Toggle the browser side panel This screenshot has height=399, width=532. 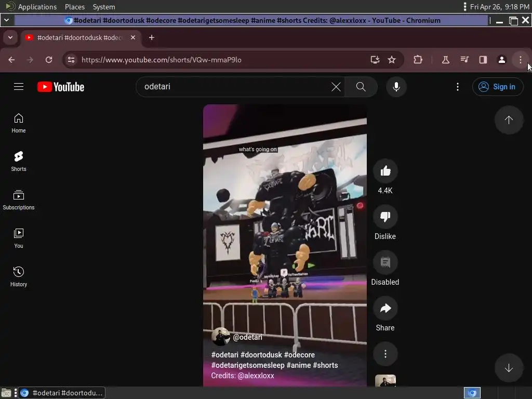[483, 60]
